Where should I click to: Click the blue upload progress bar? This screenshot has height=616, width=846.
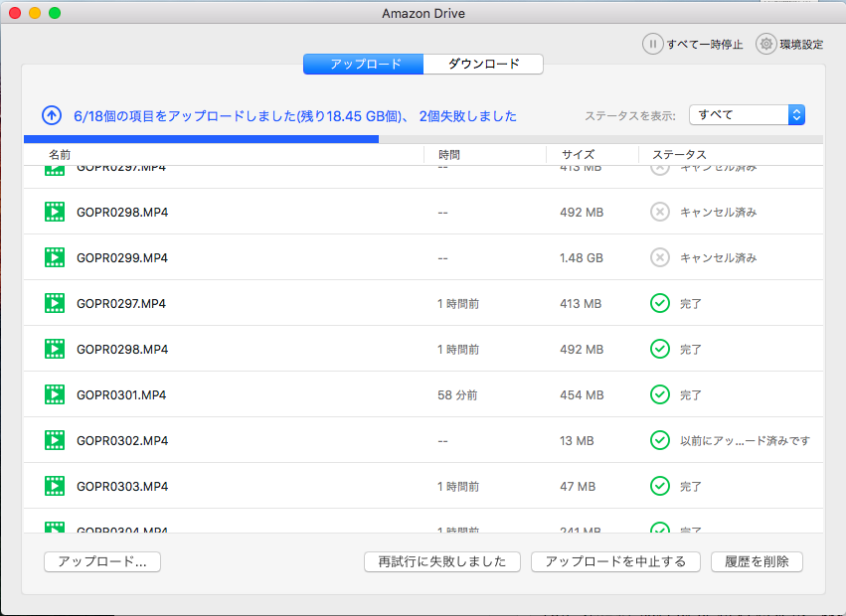201,139
